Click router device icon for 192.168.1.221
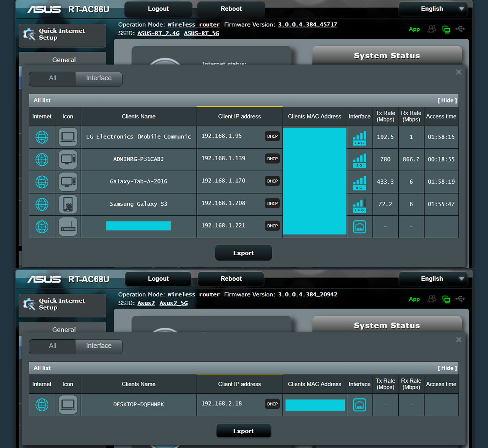 point(68,227)
